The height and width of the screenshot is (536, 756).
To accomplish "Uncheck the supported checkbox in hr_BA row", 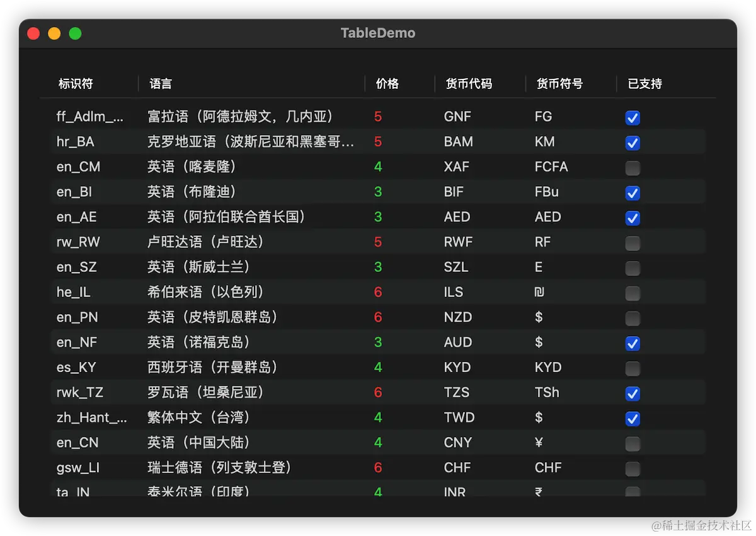I will pos(633,143).
